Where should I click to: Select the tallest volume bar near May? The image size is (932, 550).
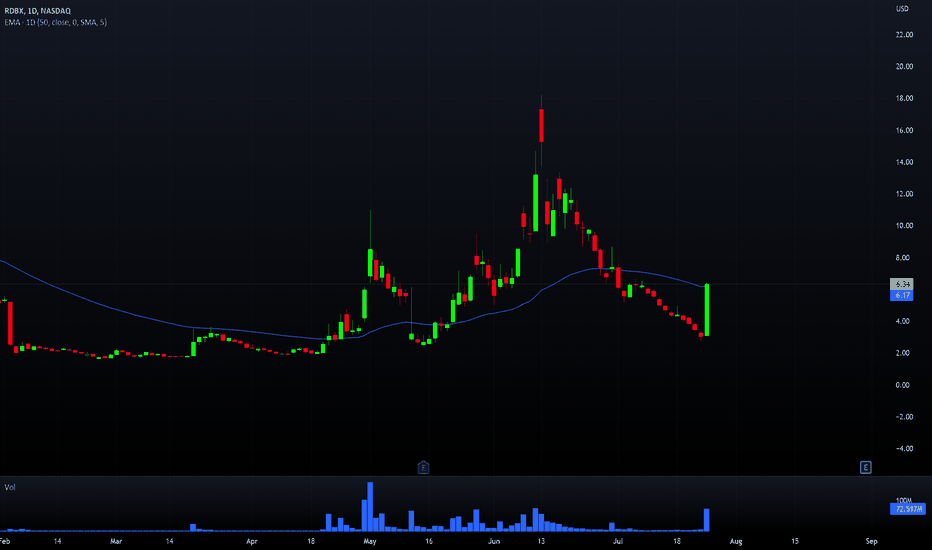coord(370,507)
